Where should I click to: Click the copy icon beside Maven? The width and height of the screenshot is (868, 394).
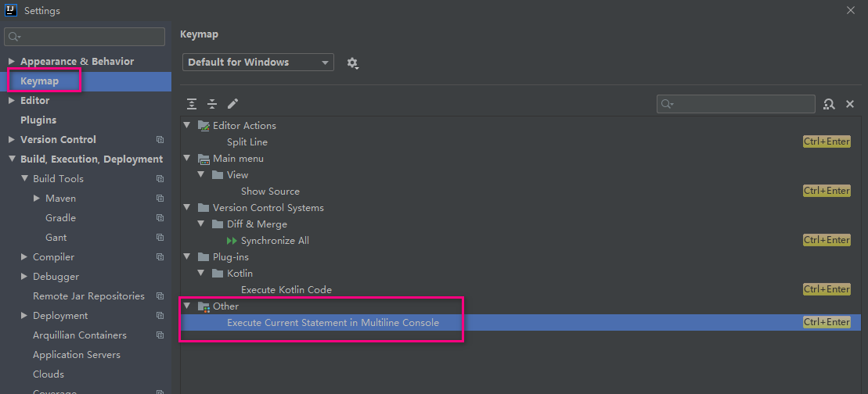coord(160,199)
